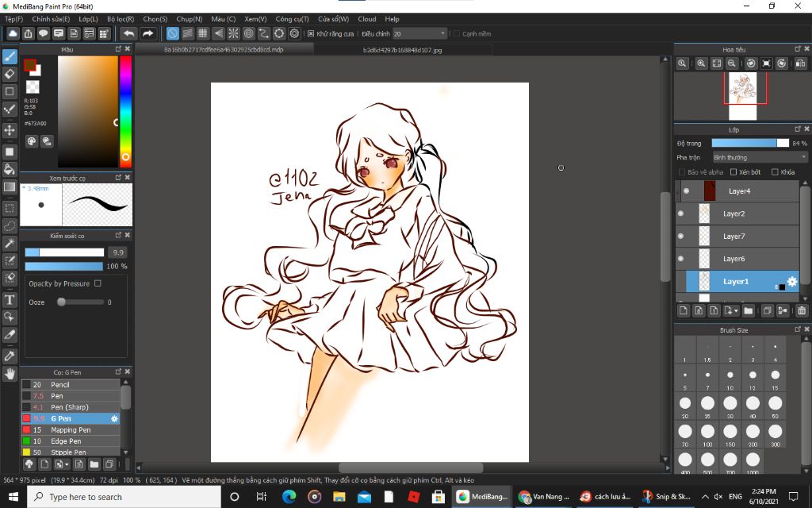Select the Move tool
The width and height of the screenshot is (812, 508).
point(10,129)
